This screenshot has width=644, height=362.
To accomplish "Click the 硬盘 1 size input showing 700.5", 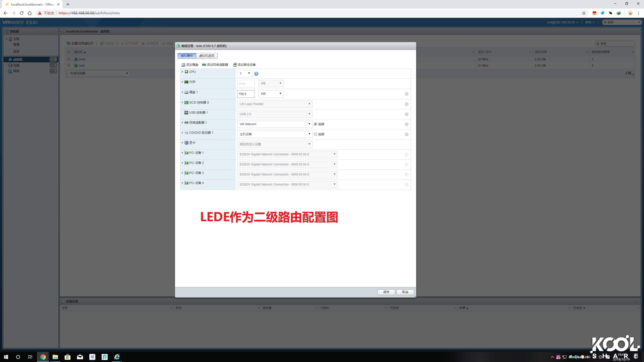I will [246, 94].
